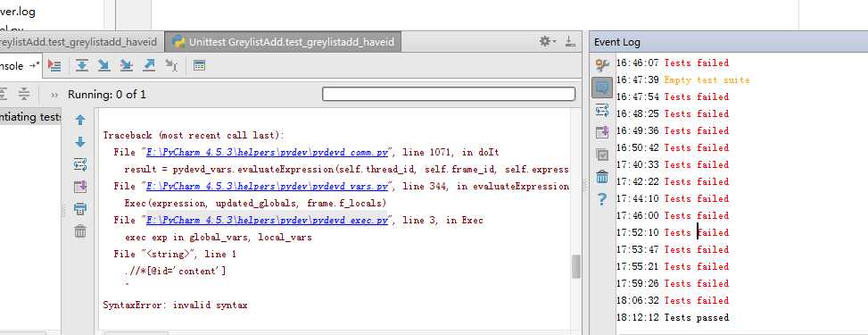
Task: Open Event Log wrench settings icon
Action: [x=602, y=65]
